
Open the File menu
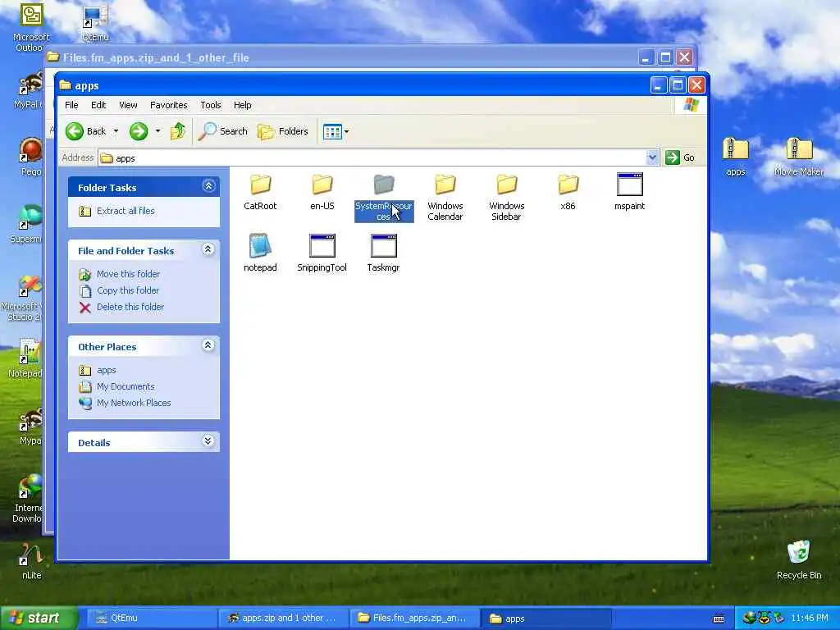click(x=71, y=105)
